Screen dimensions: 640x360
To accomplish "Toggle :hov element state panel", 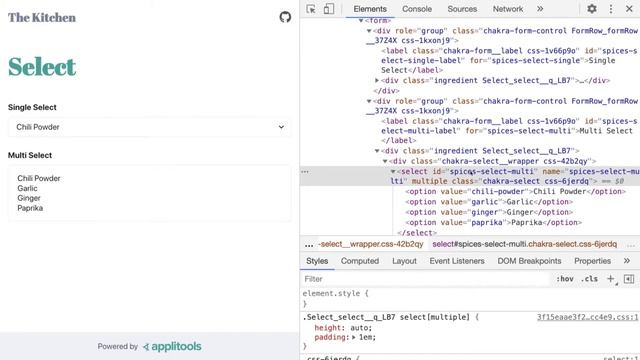I will tap(565, 279).
